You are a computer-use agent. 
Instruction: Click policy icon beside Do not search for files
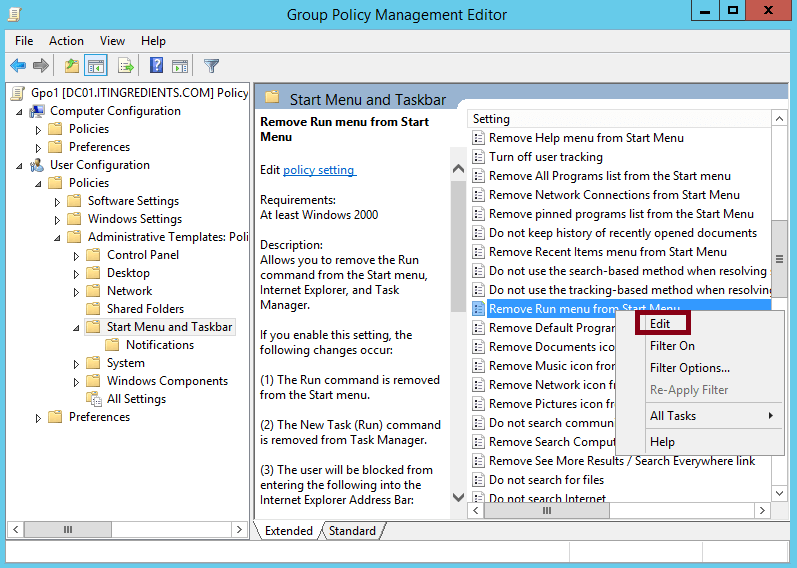tap(478, 480)
